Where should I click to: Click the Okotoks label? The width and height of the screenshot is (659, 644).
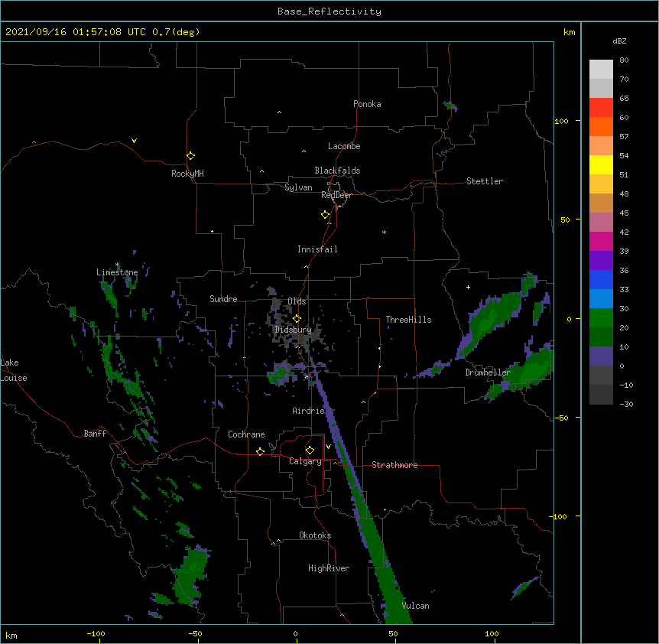[315, 535]
